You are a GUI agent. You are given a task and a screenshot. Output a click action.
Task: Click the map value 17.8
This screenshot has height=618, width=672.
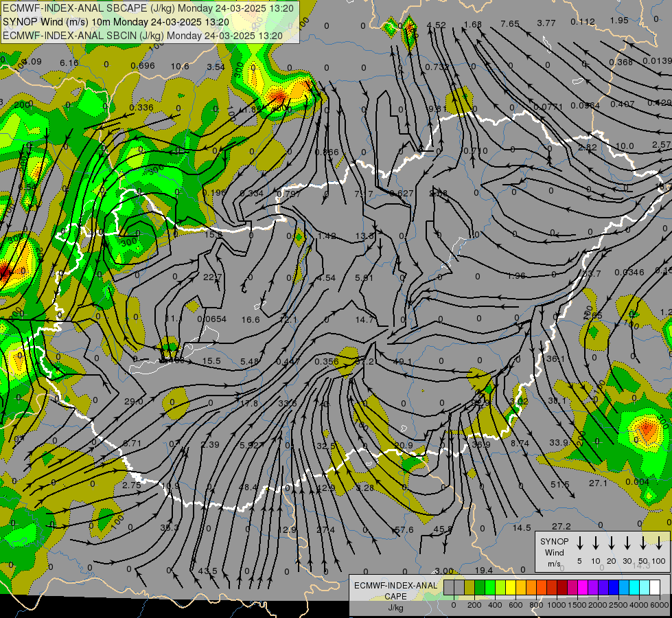[x=249, y=403]
